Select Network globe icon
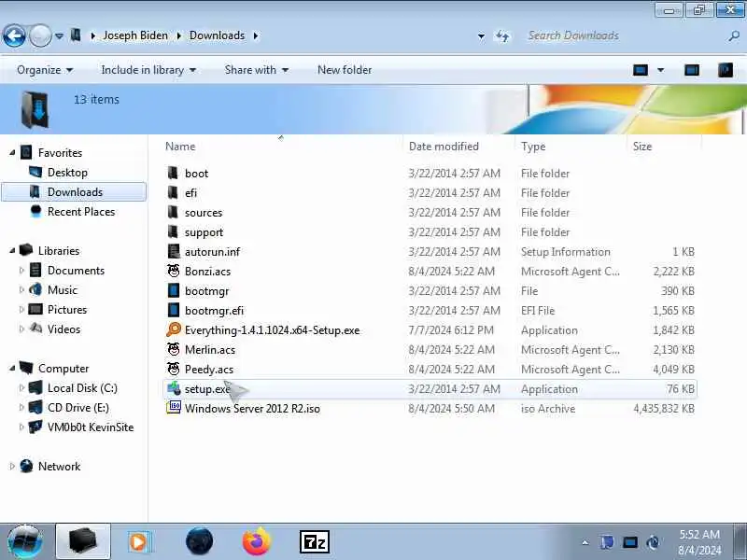 (x=26, y=466)
